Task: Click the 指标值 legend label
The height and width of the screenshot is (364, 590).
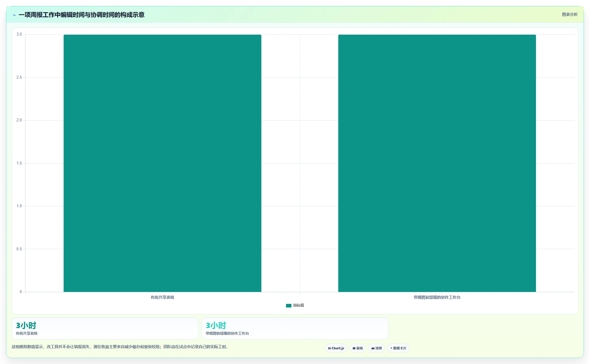Action: tap(299, 305)
